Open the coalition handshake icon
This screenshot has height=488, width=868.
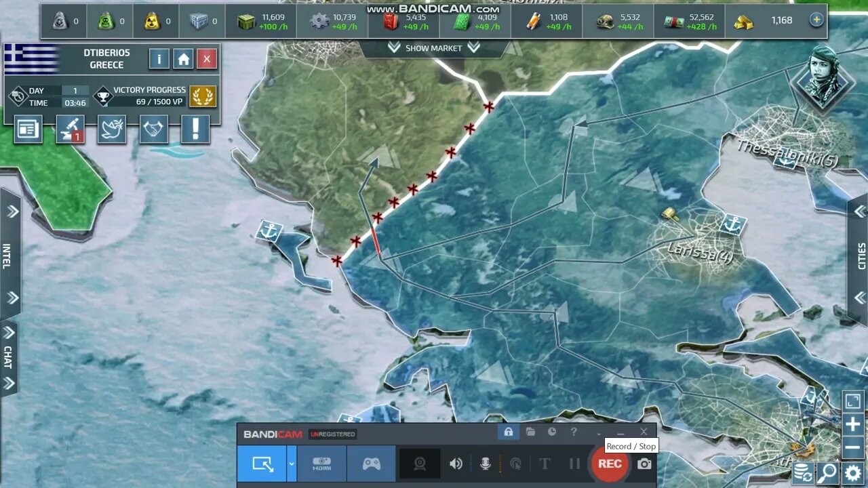click(x=154, y=129)
